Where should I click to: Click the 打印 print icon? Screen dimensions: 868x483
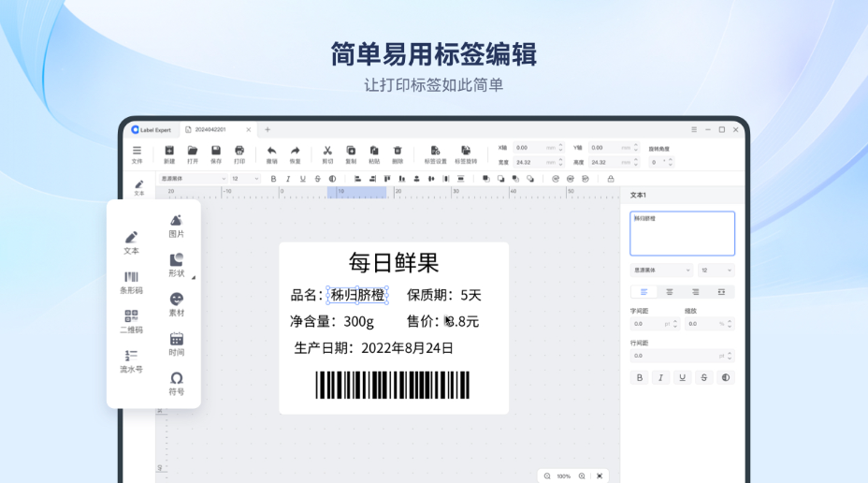tap(239, 154)
